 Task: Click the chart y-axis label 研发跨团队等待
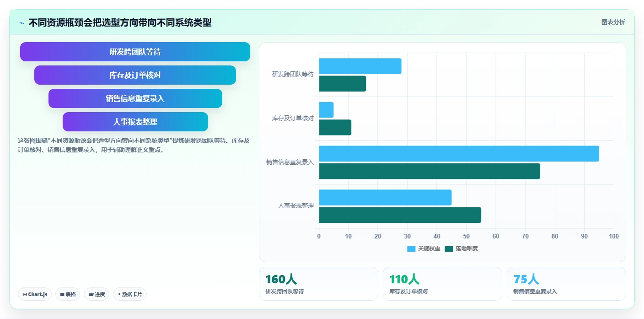[x=293, y=74]
